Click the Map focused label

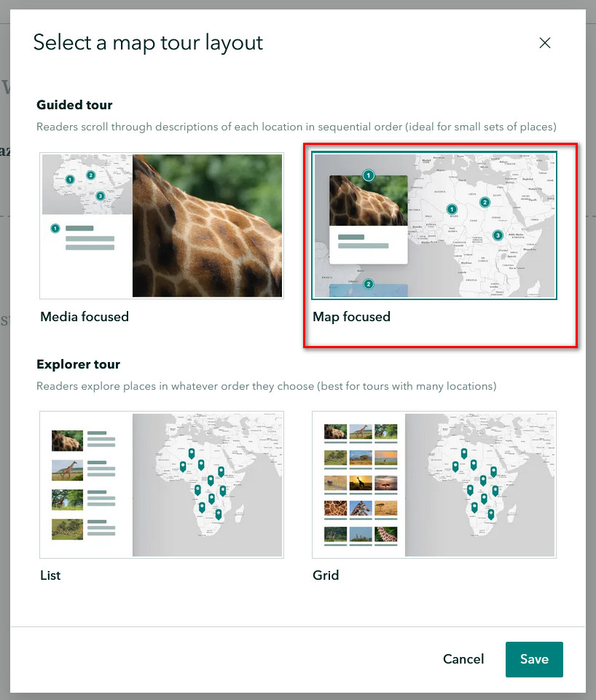(x=351, y=317)
